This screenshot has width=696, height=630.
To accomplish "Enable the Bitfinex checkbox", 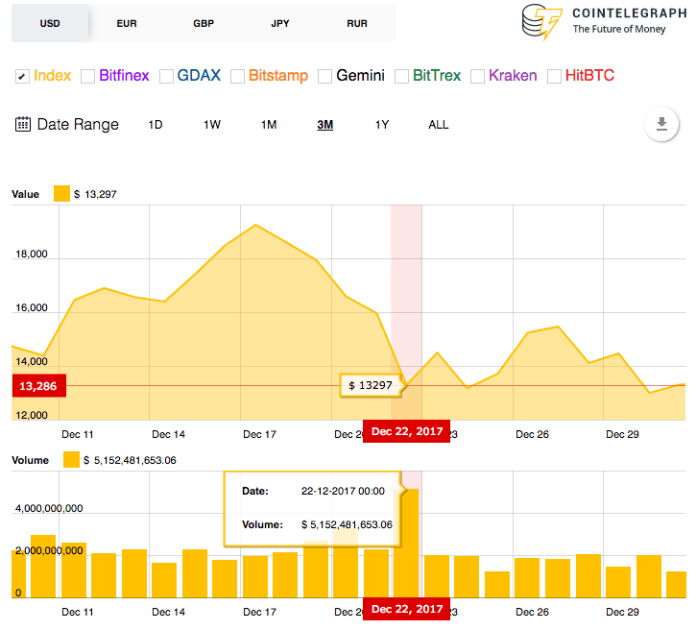I will point(88,76).
